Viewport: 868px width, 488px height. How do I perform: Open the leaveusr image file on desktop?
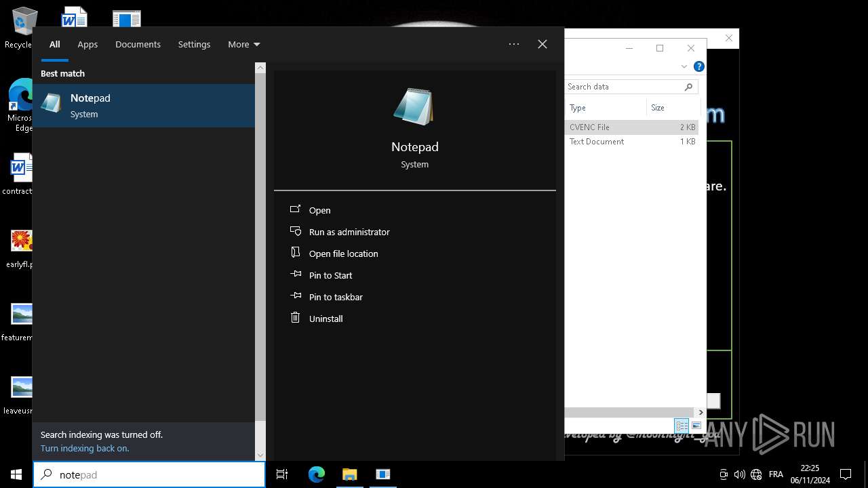(x=20, y=395)
